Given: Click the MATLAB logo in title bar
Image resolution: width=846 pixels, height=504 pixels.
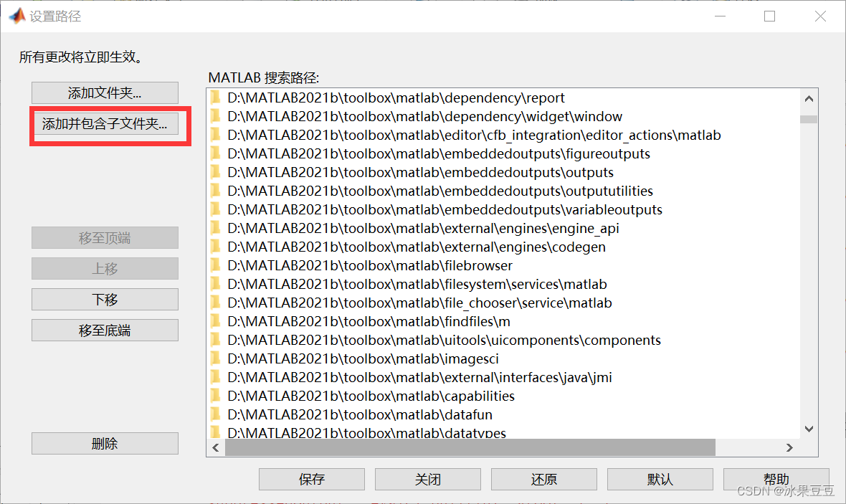Looking at the screenshot, I should point(17,16).
